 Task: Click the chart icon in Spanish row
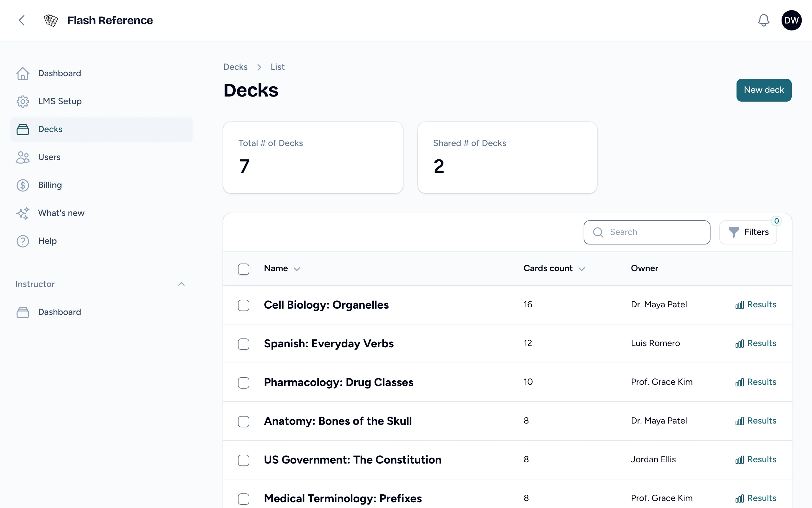(x=740, y=343)
